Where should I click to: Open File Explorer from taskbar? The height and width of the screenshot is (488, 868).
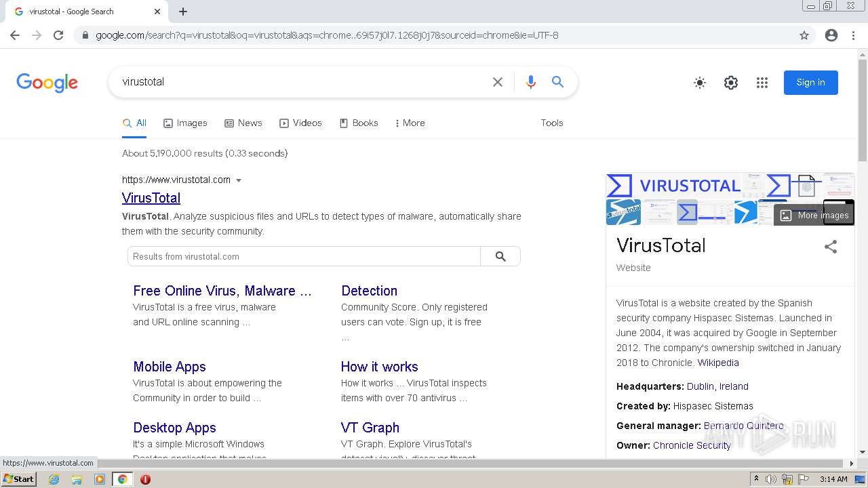pyautogui.click(x=77, y=479)
